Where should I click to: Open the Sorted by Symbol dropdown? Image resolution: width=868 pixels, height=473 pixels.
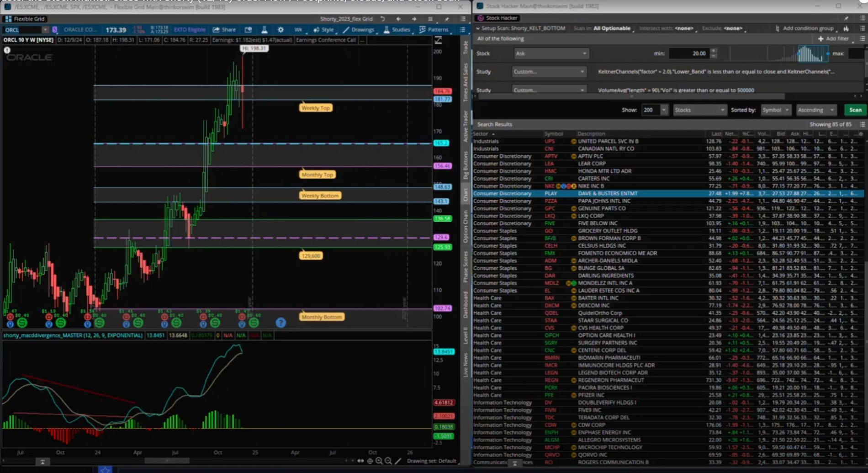776,110
